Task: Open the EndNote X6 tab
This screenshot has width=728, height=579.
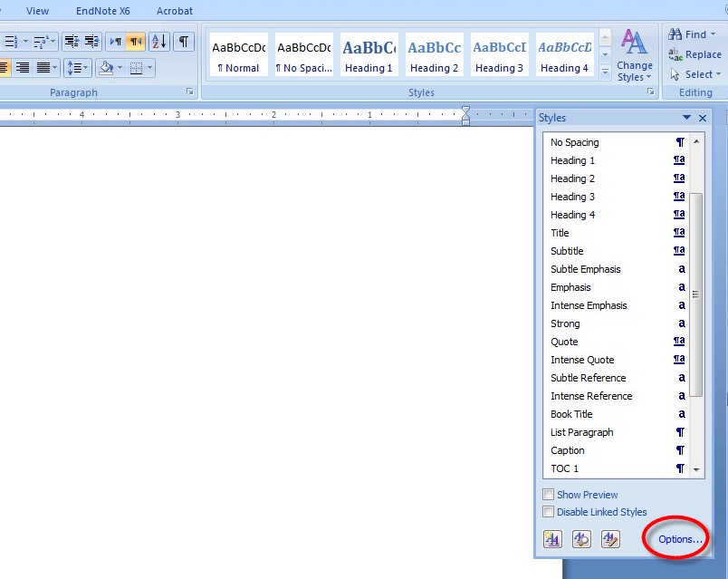Action: (103, 11)
